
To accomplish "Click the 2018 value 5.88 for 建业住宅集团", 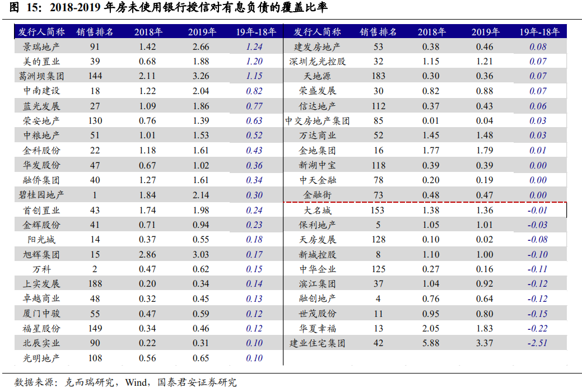I will coord(431,343).
